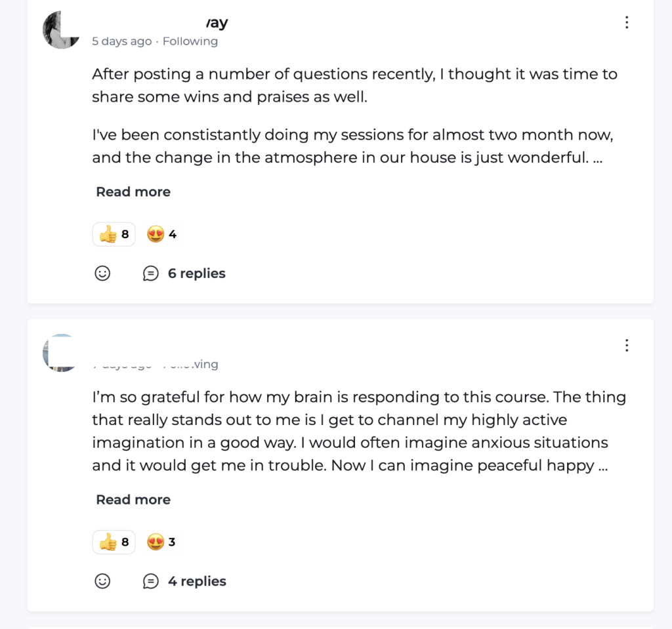Click the second post author's profile avatar
The image size is (672, 629).
coord(60,353)
